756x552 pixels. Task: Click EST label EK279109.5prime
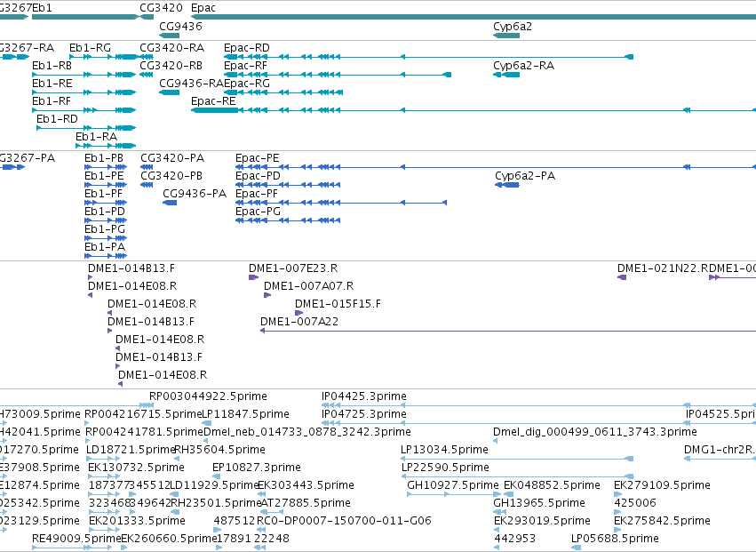662,485
